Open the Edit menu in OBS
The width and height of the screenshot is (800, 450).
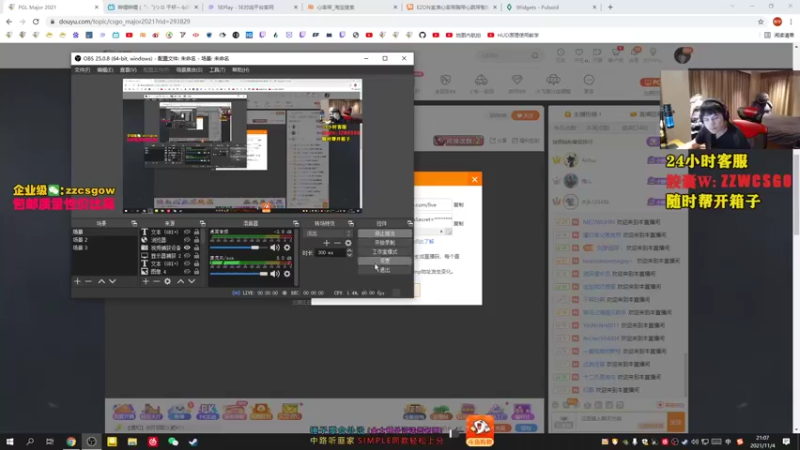tap(105, 70)
